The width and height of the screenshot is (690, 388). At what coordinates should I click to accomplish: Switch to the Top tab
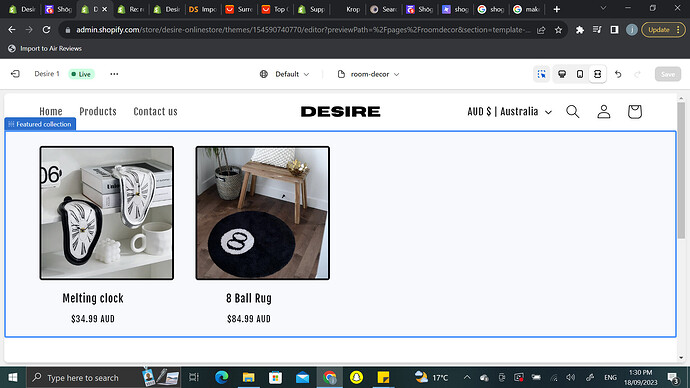(x=275, y=9)
